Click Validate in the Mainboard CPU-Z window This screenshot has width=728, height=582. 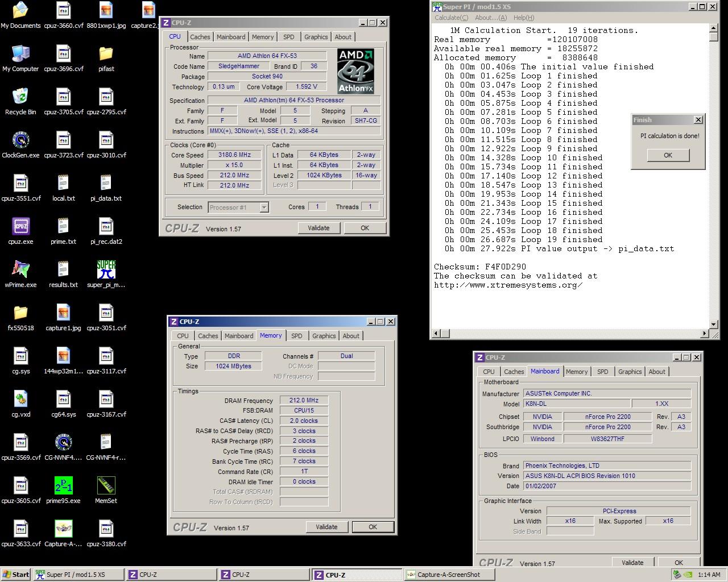click(632, 562)
